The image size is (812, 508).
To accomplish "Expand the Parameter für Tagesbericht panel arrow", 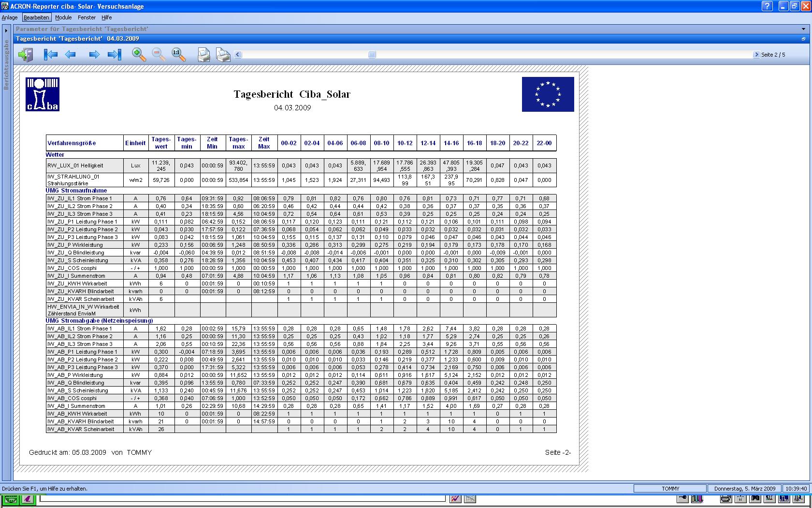I will 803,29.
